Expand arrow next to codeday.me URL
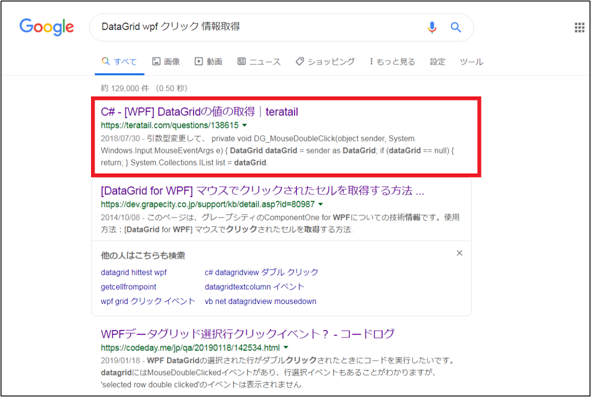 (x=286, y=348)
